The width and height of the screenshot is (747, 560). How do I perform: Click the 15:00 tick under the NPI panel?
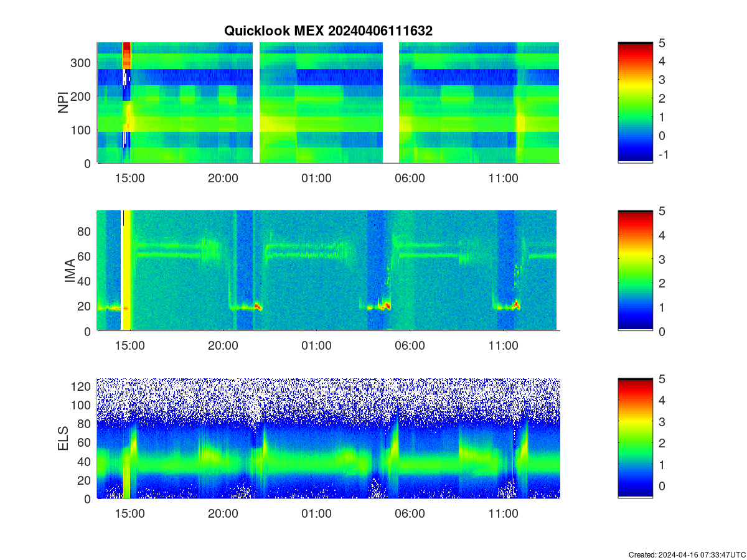click(130, 179)
